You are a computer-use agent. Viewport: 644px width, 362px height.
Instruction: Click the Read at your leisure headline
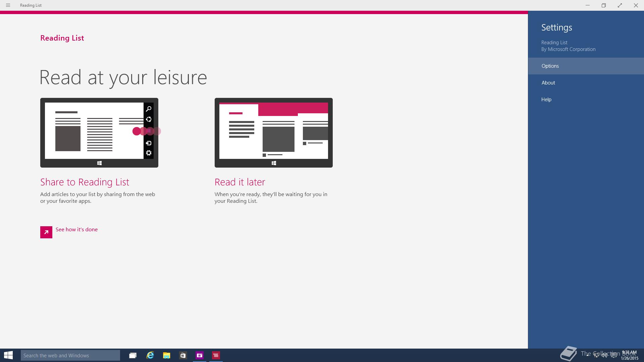[123, 78]
